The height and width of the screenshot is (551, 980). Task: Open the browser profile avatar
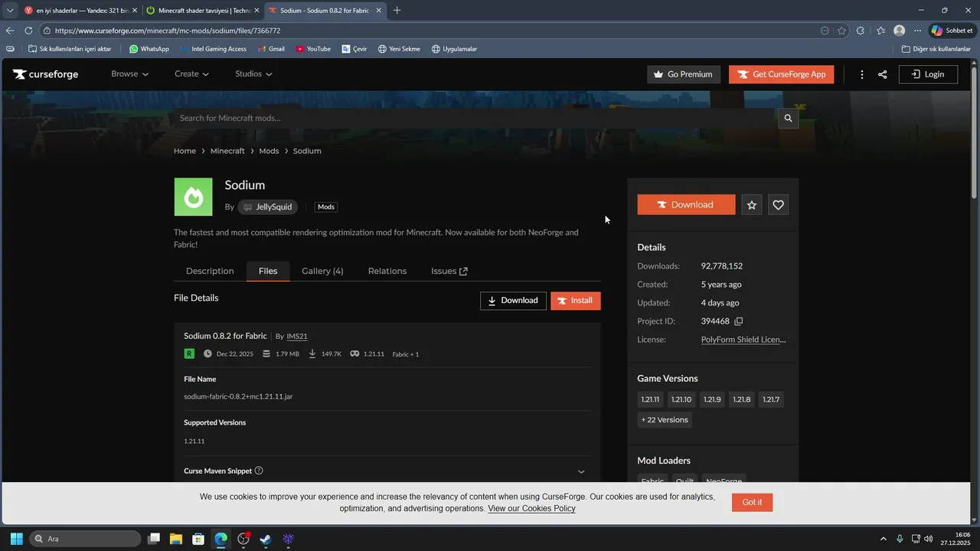pos(899,31)
